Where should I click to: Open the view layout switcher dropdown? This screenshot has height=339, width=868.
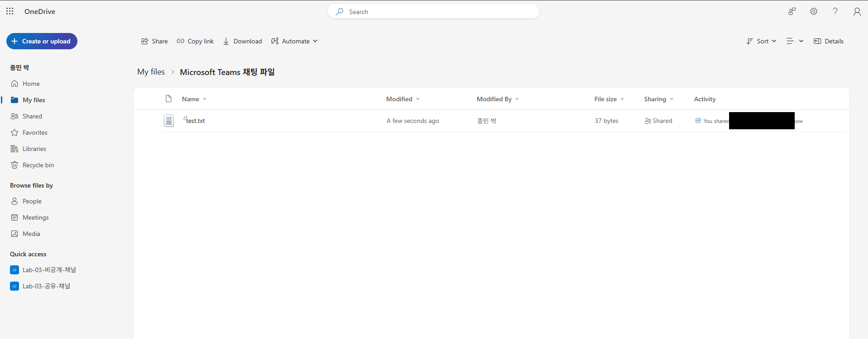point(795,41)
